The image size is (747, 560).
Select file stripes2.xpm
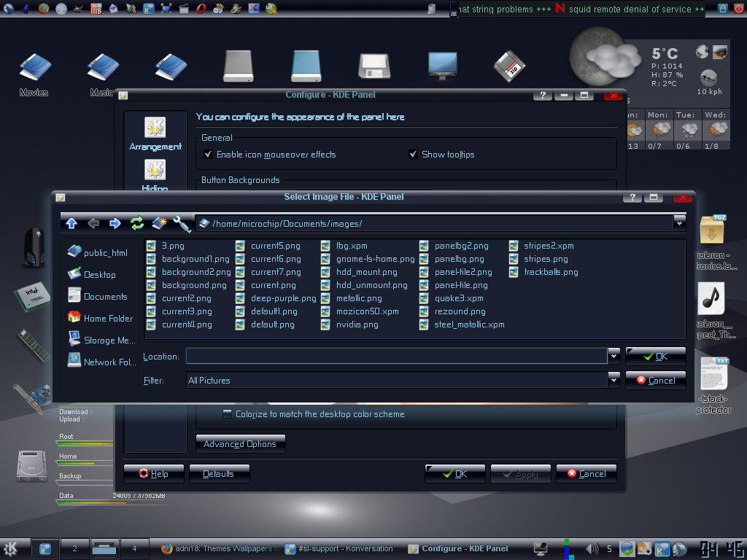pos(542,246)
